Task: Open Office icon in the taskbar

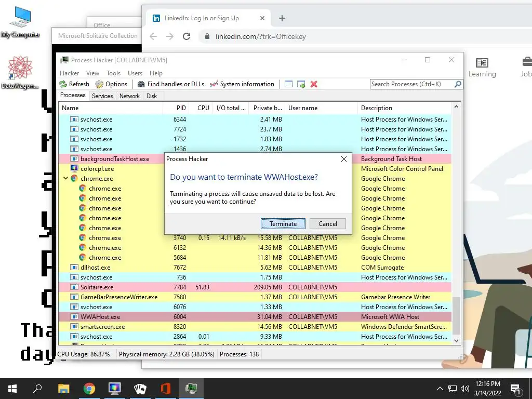Action: (x=166, y=388)
